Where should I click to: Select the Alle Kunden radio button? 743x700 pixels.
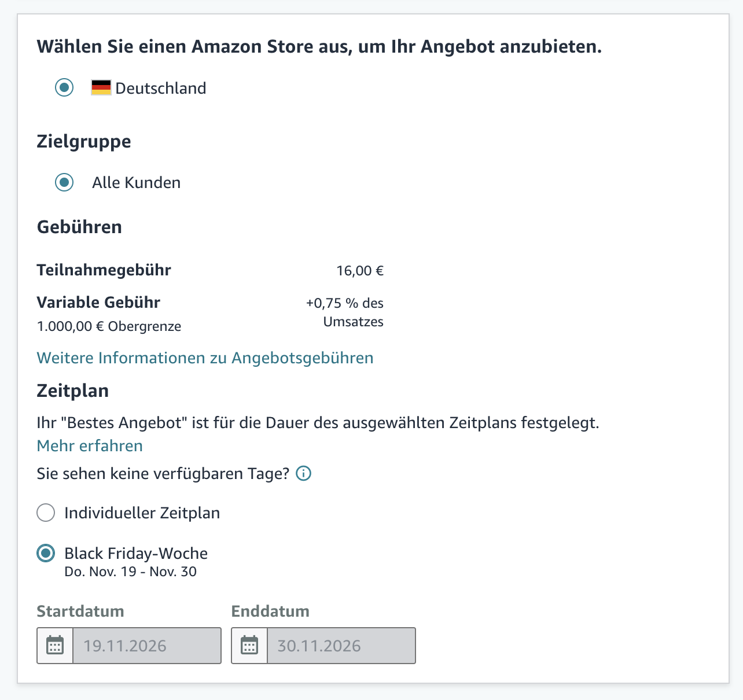point(64,182)
